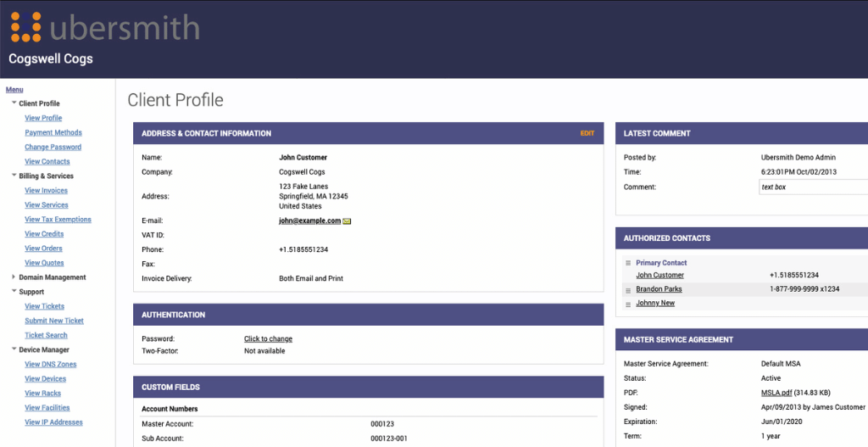The height and width of the screenshot is (447, 868).
Task: Select Payment Methods from the menu
Action: click(53, 132)
